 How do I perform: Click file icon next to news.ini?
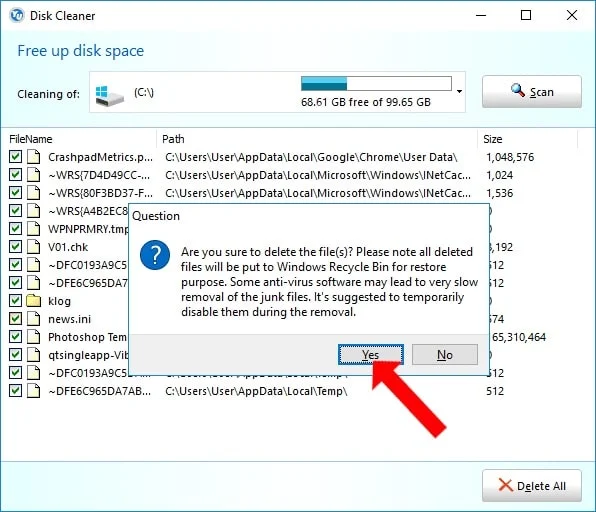(x=33, y=319)
